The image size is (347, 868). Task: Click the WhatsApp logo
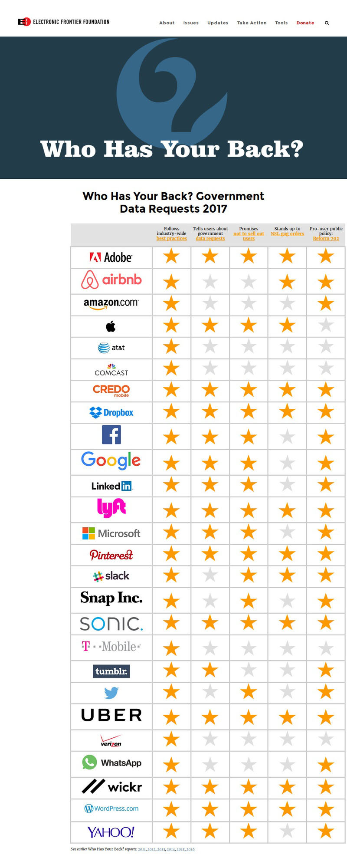click(x=111, y=763)
